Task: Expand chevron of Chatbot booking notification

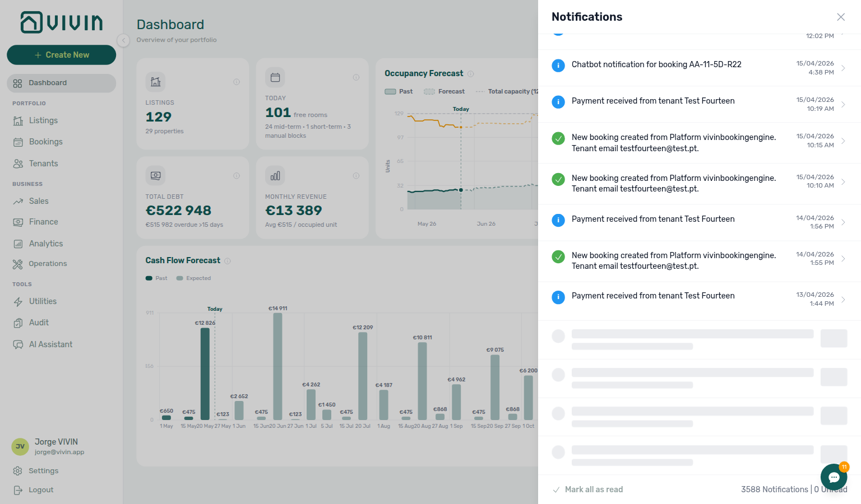Action: coord(843,68)
